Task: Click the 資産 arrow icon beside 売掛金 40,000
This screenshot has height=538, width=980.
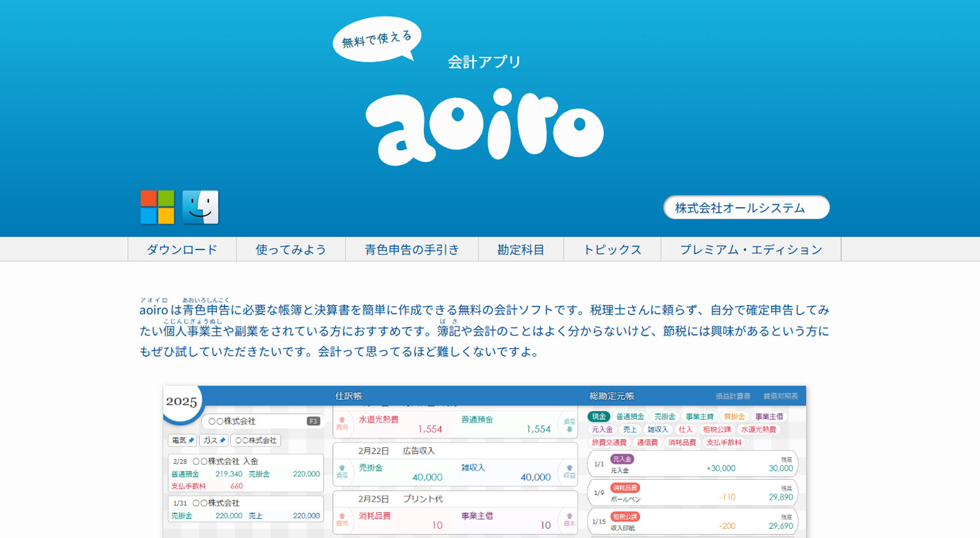Action: pyautogui.click(x=342, y=471)
